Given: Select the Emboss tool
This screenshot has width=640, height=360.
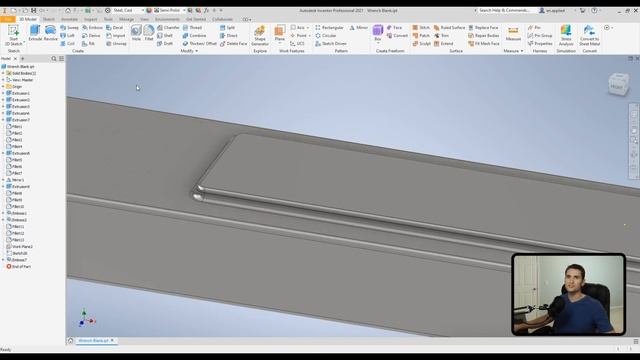Looking at the screenshot, I should point(92,28).
